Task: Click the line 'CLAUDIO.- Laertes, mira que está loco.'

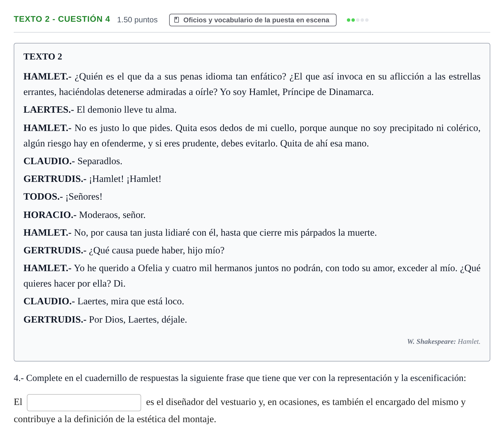Action: tap(104, 301)
